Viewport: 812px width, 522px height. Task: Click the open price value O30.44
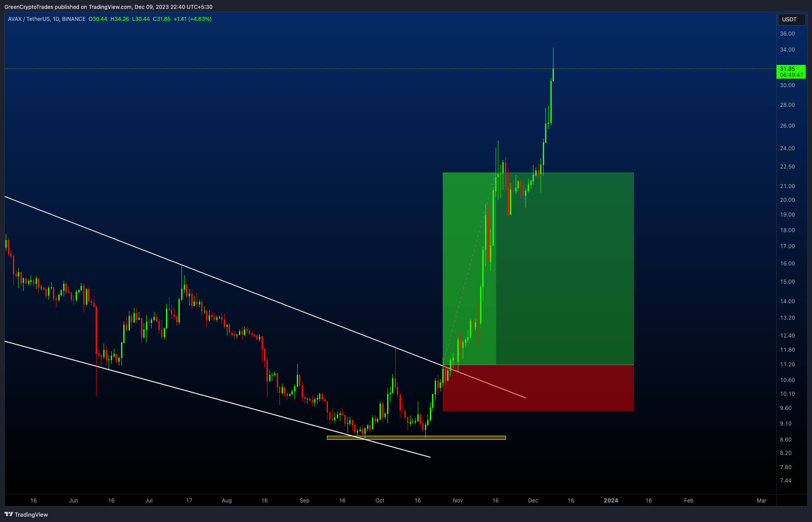click(98, 19)
